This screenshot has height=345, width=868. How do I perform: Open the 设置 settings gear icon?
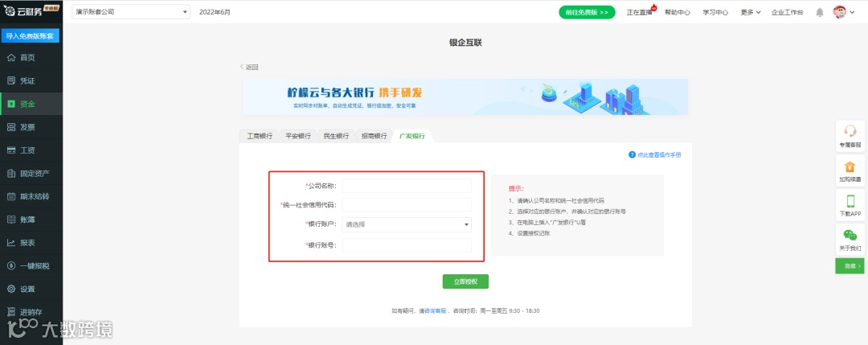point(11,289)
